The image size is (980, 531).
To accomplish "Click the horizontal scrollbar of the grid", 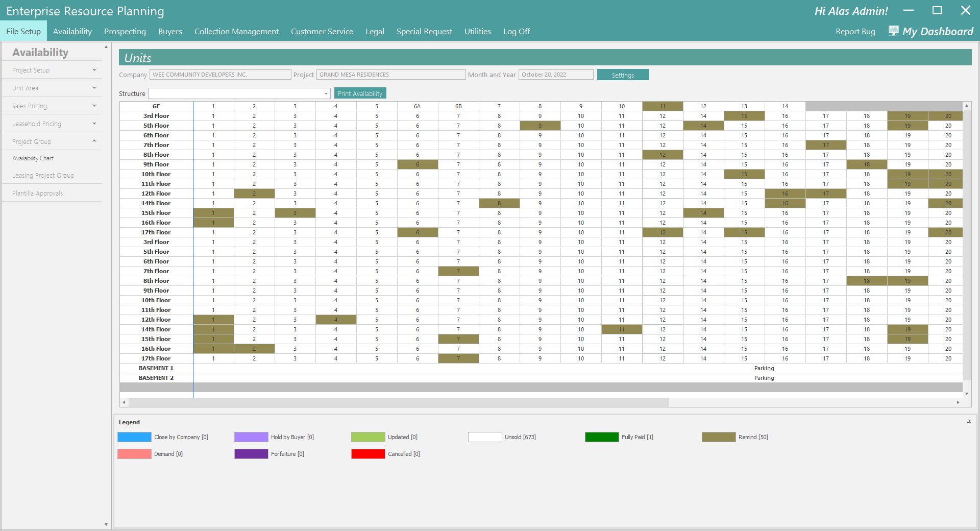I will (x=399, y=402).
